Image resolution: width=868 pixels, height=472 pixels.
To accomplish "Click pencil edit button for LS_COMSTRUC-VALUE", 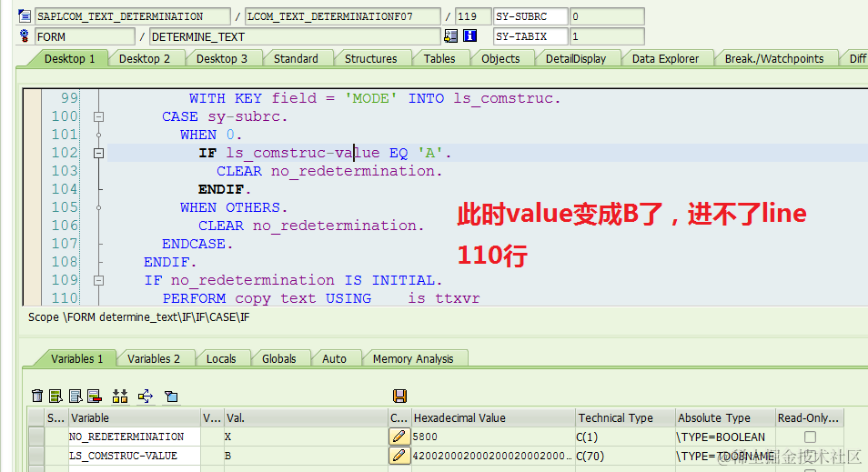I will 399,456.
